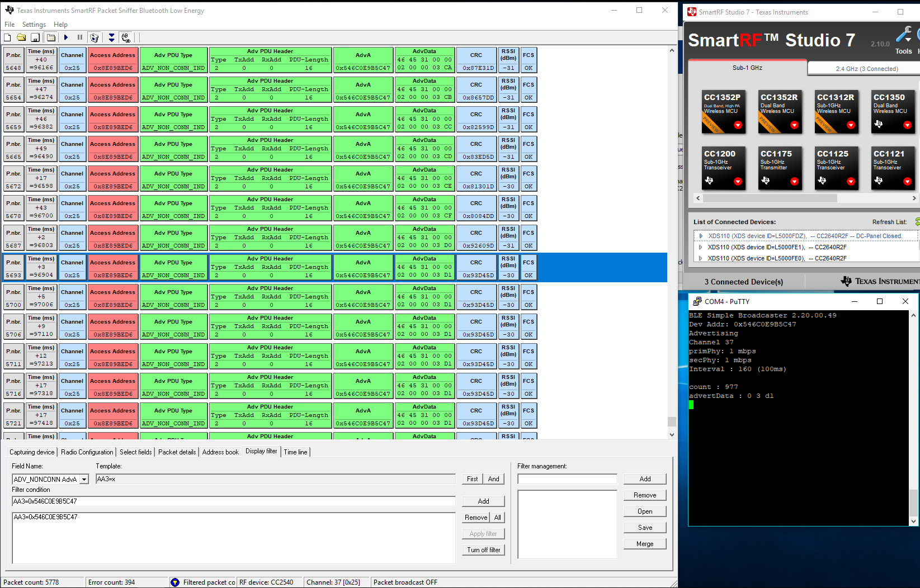920x588 pixels.
Task: Switch to the Select fields tab
Action: point(135,452)
